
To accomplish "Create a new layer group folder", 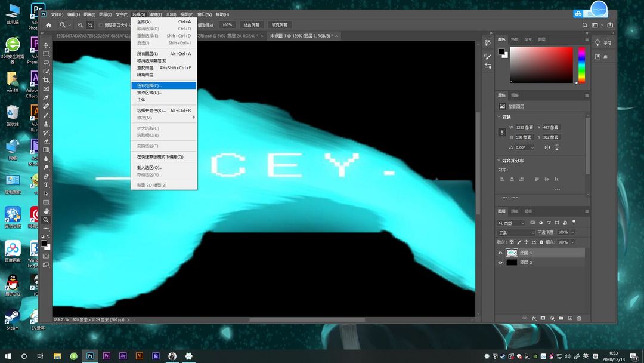I will coord(561,318).
